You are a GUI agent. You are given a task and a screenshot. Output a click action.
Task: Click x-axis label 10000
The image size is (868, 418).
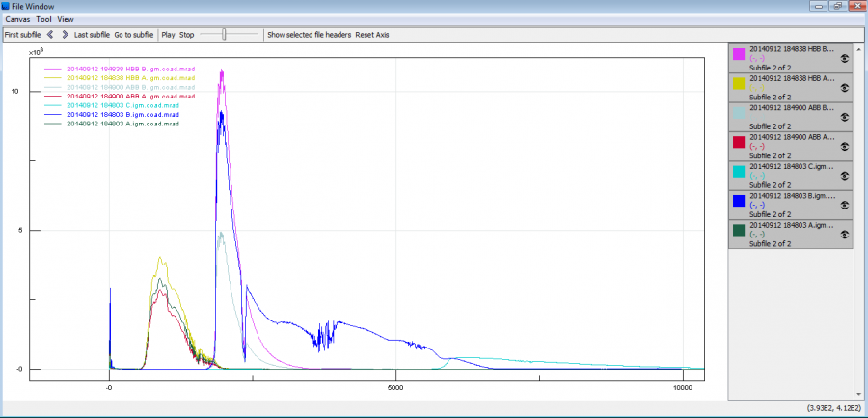click(x=683, y=388)
